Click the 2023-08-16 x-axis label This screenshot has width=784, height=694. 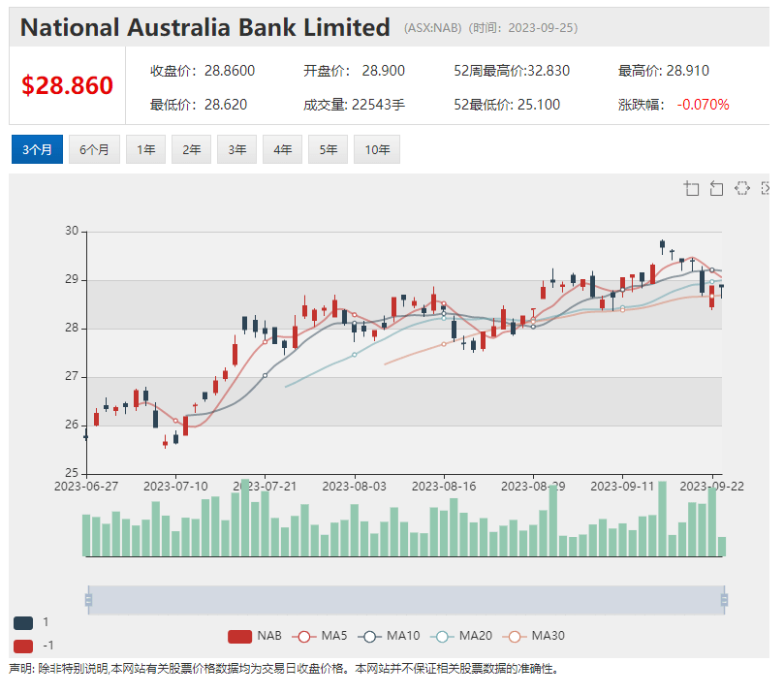444,487
